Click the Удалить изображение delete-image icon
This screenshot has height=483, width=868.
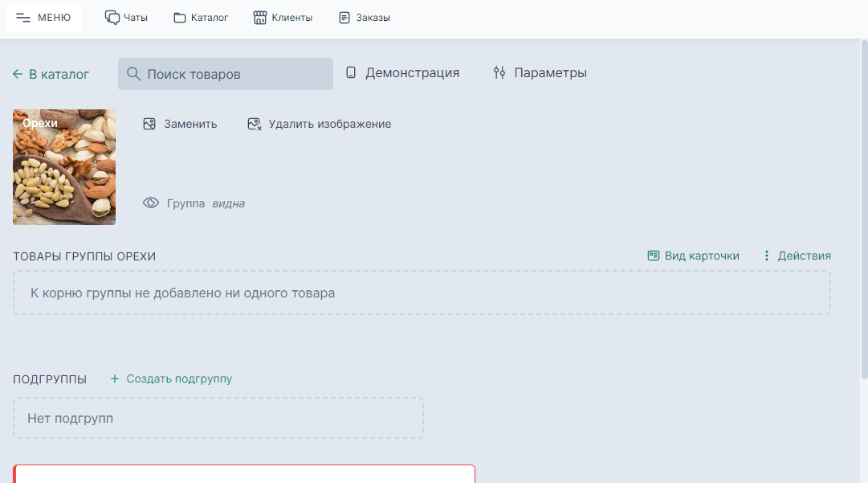(254, 124)
